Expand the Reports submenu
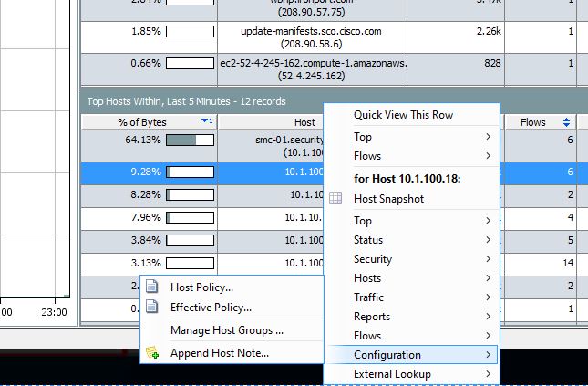This screenshot has width=588, height=386. coord(412,316)
